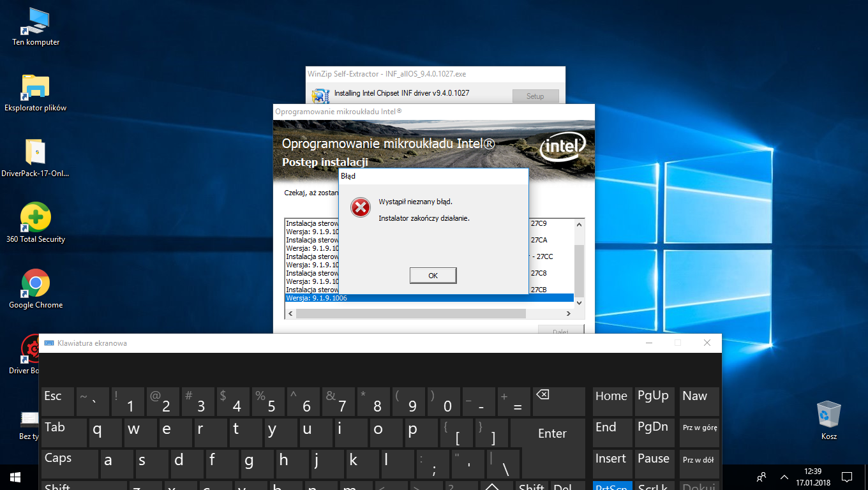
Task: Click the Home key on on-screen keyboard
Action: [613, 402]
